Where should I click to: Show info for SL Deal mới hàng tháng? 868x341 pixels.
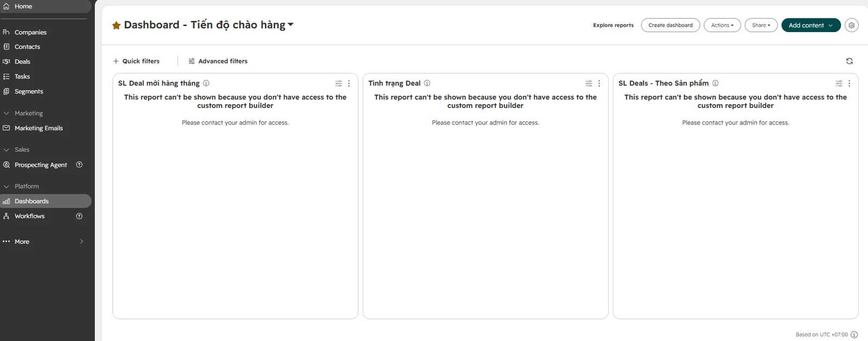pyautogui.click(x=206, y=83)
